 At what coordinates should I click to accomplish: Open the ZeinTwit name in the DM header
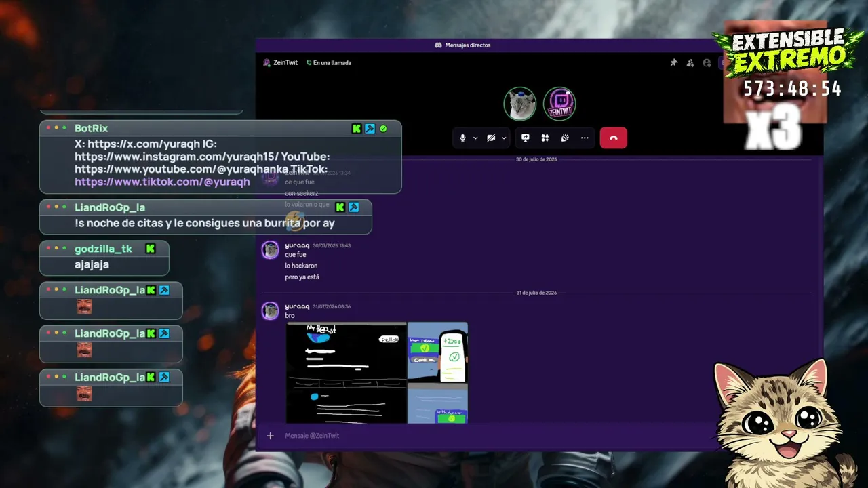click(x=285, y=62)
